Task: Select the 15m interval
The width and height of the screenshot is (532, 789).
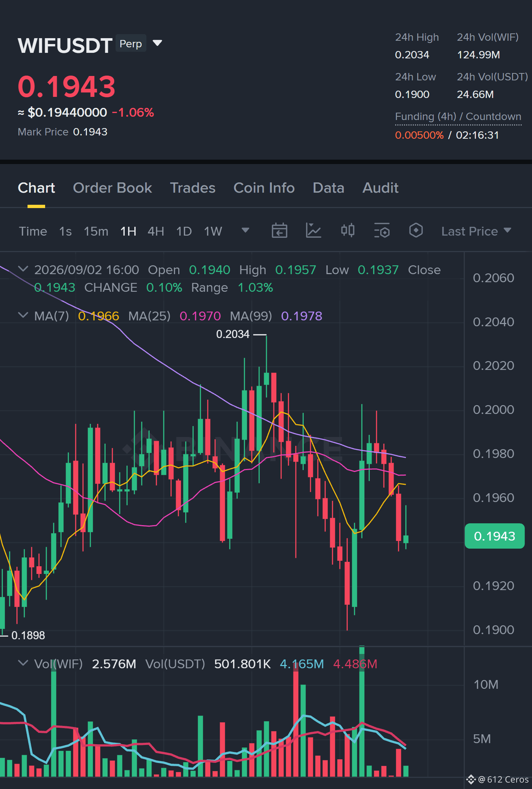Action: tap(96, 231)
